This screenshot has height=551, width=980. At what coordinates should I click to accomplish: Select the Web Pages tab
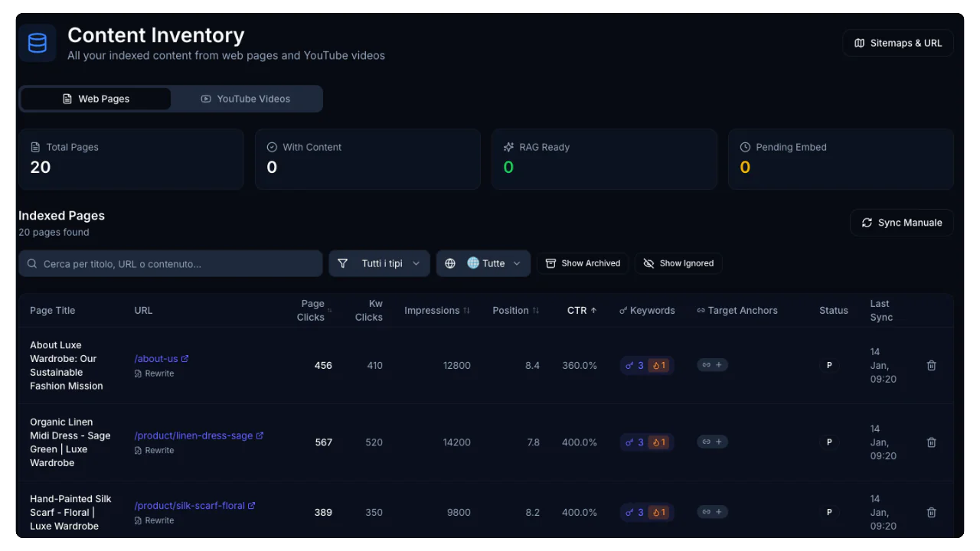pyautogui.click(x=95, y=99)
